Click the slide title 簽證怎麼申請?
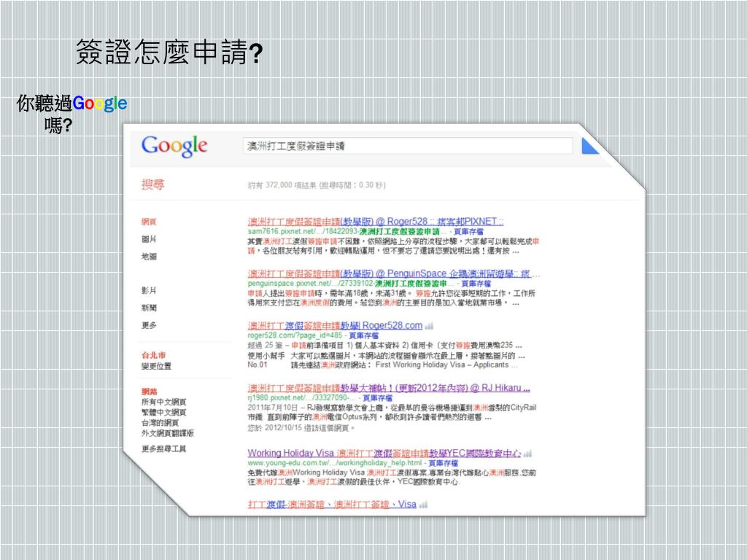The image size is (747, 560). pos(169,52)
